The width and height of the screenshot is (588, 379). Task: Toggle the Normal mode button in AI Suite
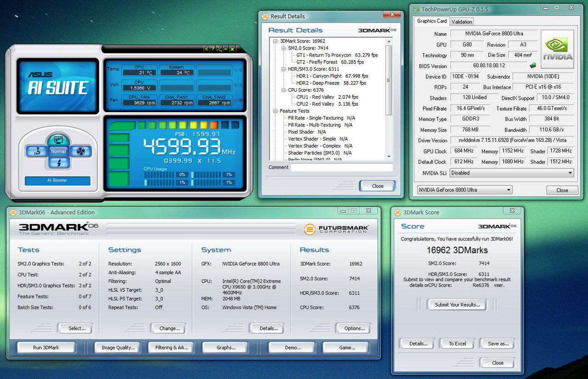(x=58, y=151)
